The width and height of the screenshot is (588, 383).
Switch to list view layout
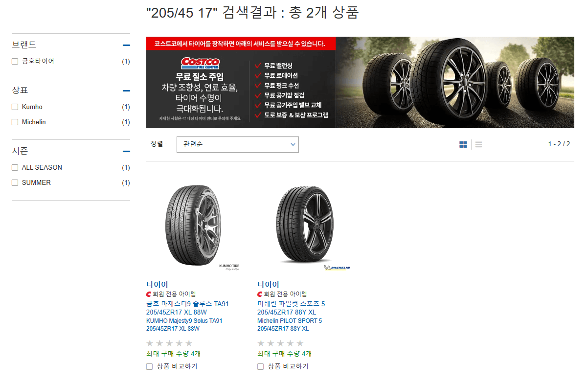478,144
